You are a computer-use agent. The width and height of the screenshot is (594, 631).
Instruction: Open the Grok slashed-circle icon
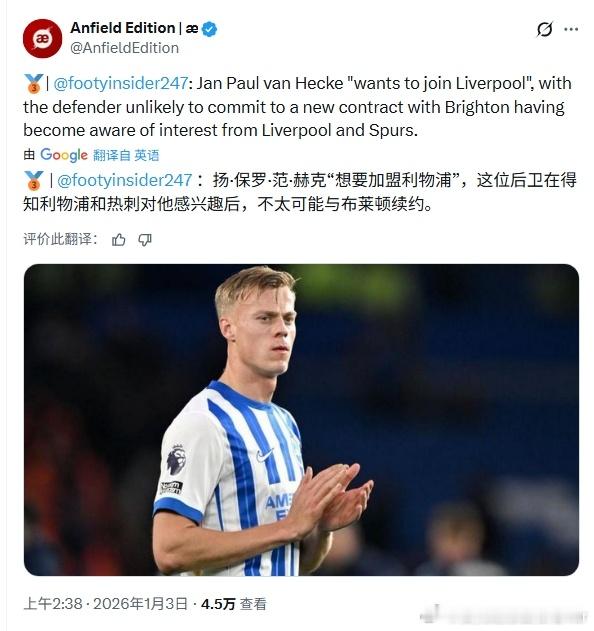coord(544,29)
